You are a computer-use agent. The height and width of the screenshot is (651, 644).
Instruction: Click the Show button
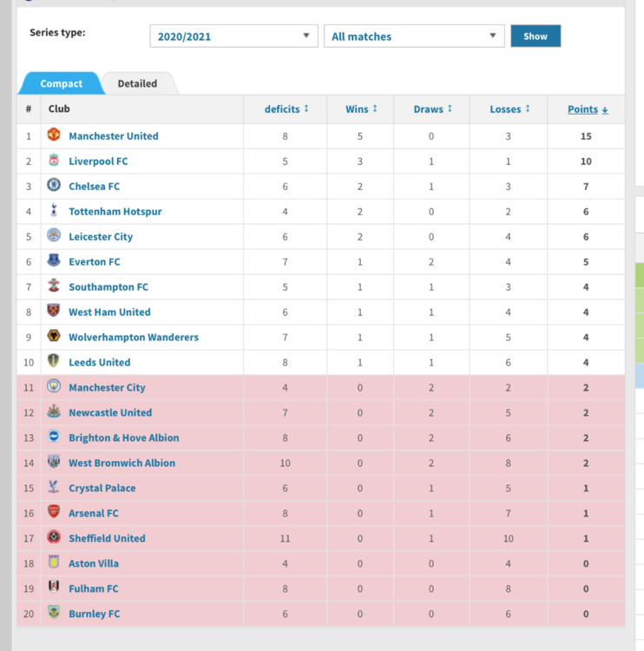[536, 36]
